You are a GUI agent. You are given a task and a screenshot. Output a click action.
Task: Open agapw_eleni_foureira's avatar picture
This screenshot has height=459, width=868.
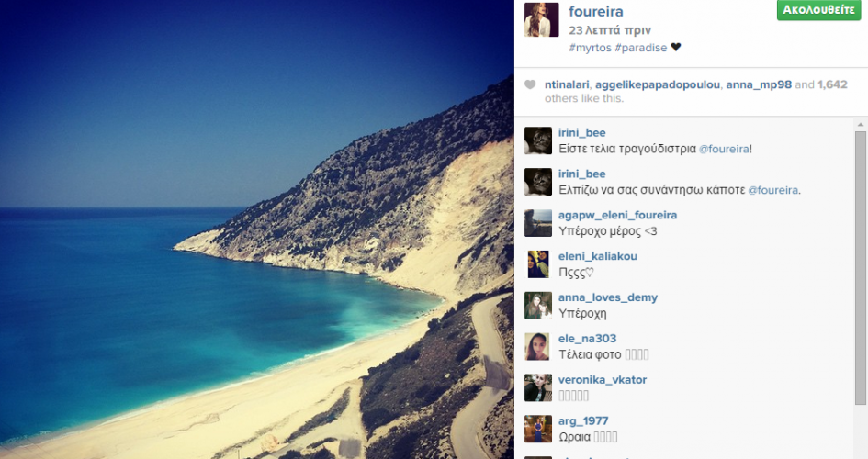[538, 223]
